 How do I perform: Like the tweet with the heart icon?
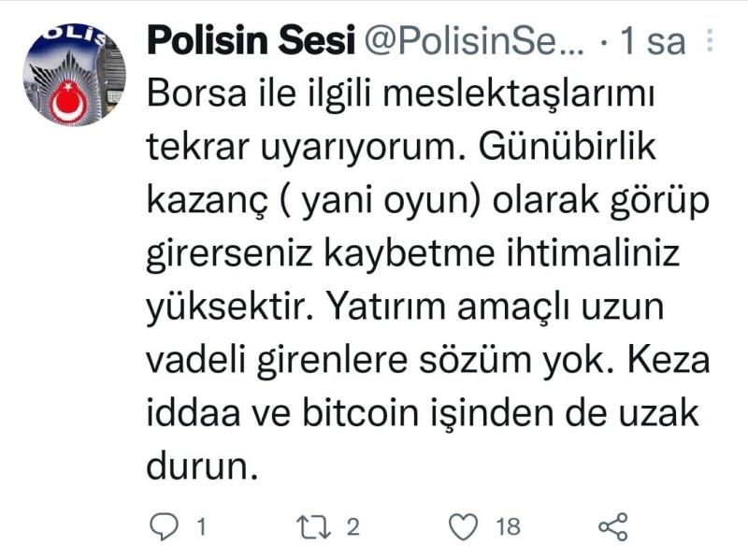464,527
